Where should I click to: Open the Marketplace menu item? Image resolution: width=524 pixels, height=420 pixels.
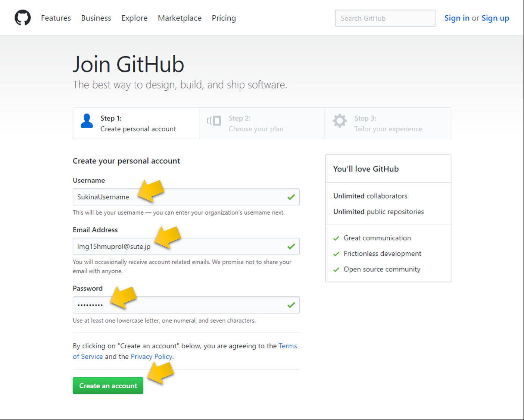click(x=180, y=18)
